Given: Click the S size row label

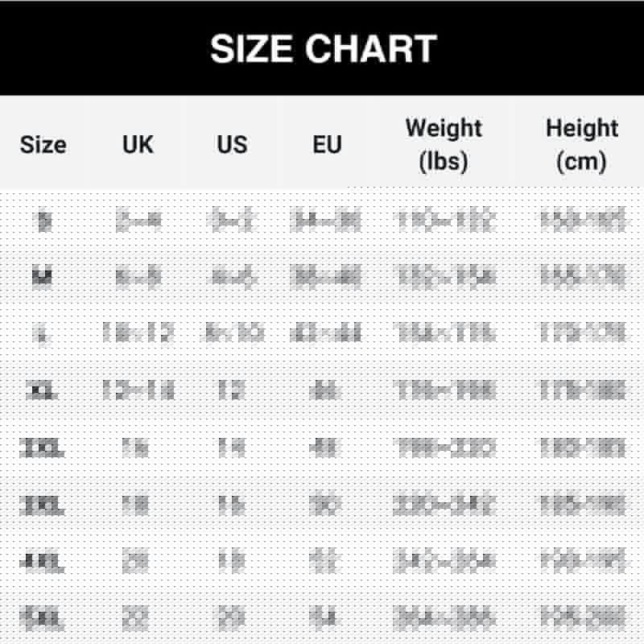Looking at the screenshot, I should (x=44, y=221).
